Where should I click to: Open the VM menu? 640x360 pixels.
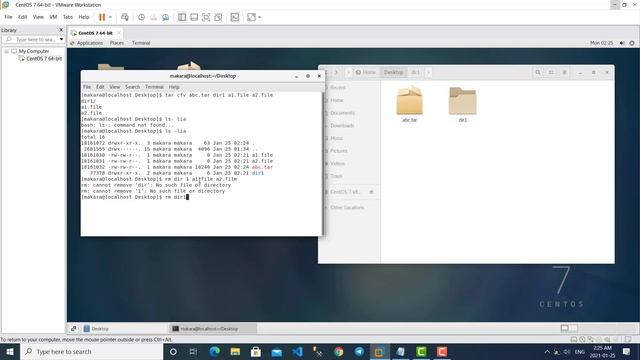tap(53, 17)
